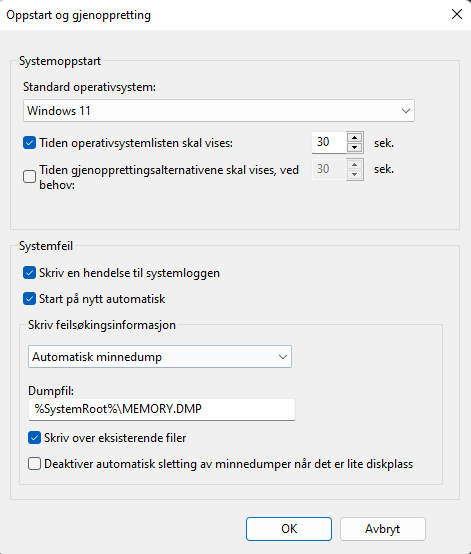The image size is (471, 554).
Task: Open the Standard operativsystem dropdown arrow
Action: pos(406,111)
